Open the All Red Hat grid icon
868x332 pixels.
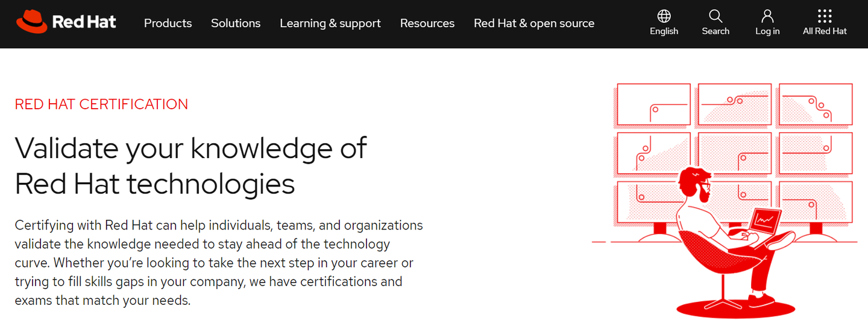tap(825, 16)
